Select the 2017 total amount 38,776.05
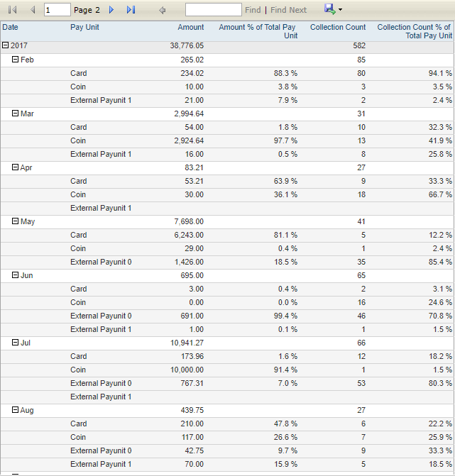This screenshot has height=476, width=455. pyautogui.click(x=187, y=45)
